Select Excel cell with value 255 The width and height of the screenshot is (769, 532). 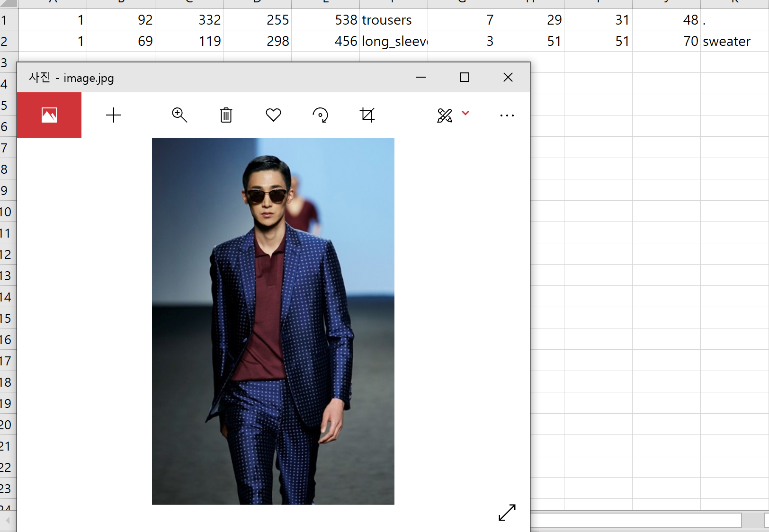pyautogui.click(x=257, y=20)
